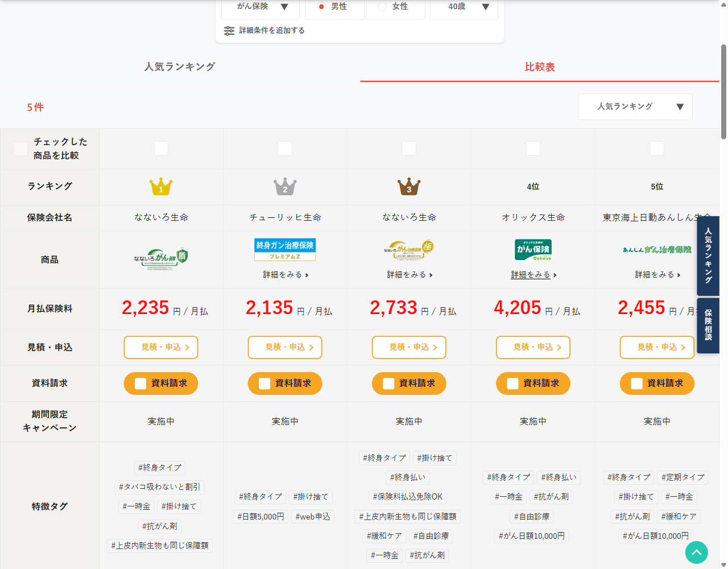Open the 40歳 age dropdown
728x569 pixels.
coord(464,7)
